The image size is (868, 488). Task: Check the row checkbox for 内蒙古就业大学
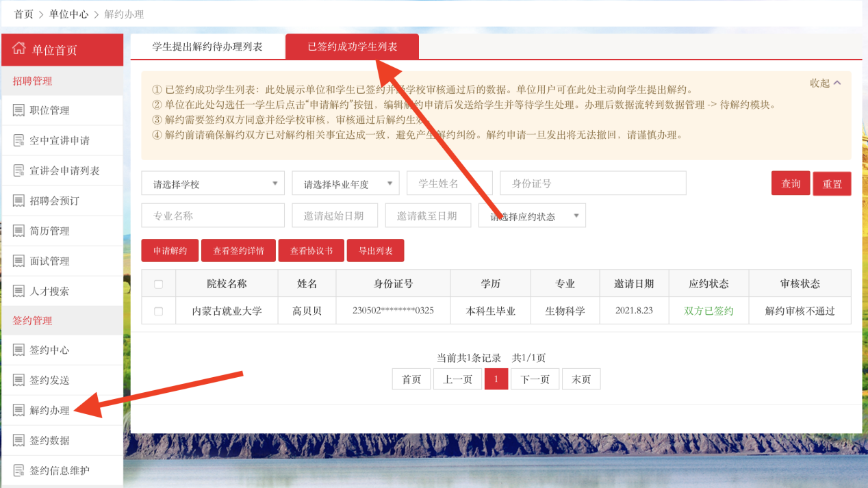[x=159, y=311]
